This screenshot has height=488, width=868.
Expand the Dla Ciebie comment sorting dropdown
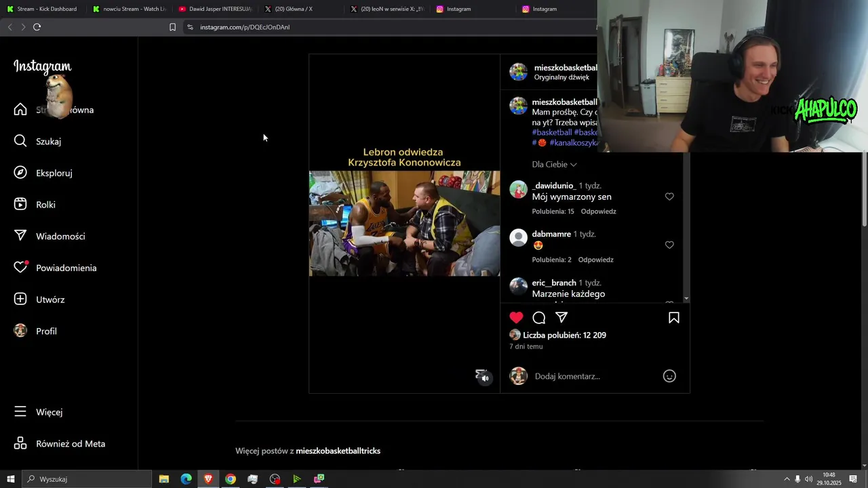click(x=555, y=164)
